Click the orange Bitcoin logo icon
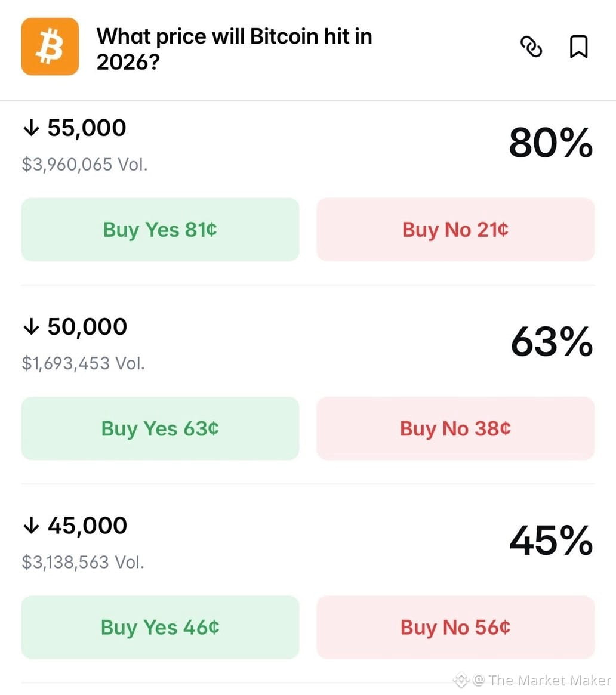Image resolution: width=616 pixels, height=695 pixels. click(50, 47)
